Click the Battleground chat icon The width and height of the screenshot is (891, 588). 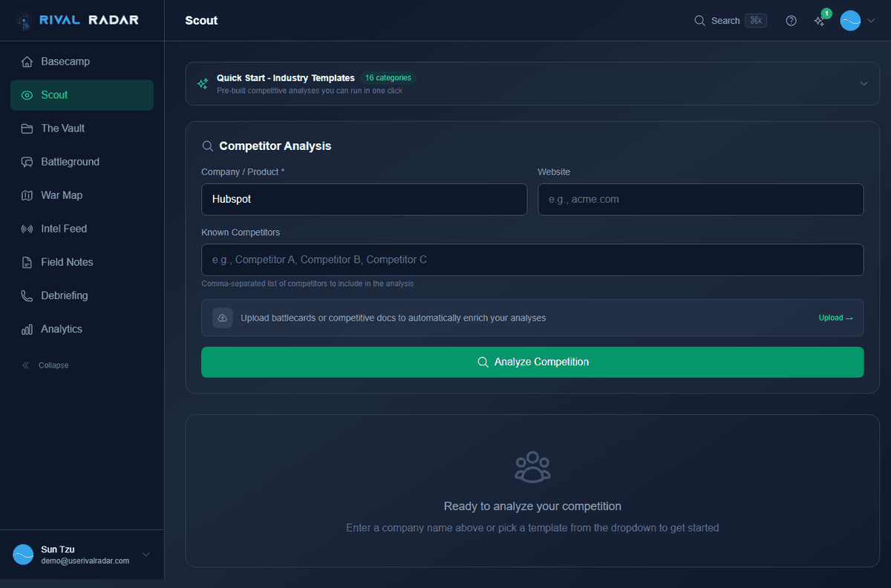27,161
